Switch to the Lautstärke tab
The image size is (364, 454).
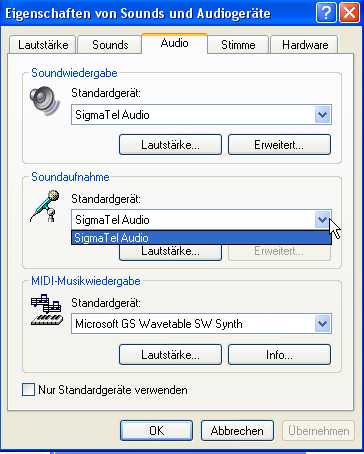pos(43,45)
